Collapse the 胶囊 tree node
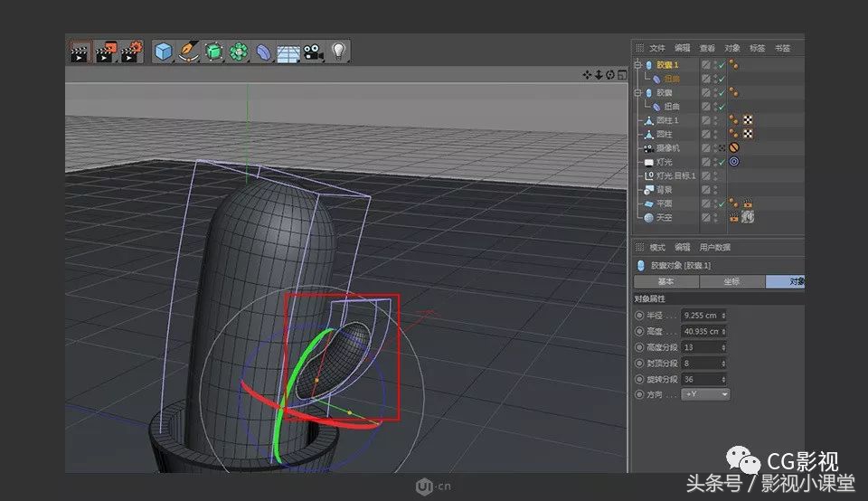The width and height of the screenshot is (868, 501). pyautogui.click(x=637, y=92)
